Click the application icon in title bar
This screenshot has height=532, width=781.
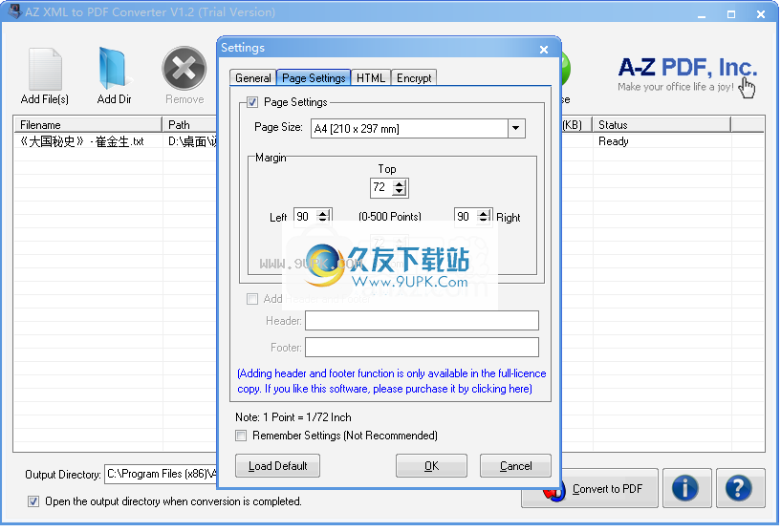14,11
